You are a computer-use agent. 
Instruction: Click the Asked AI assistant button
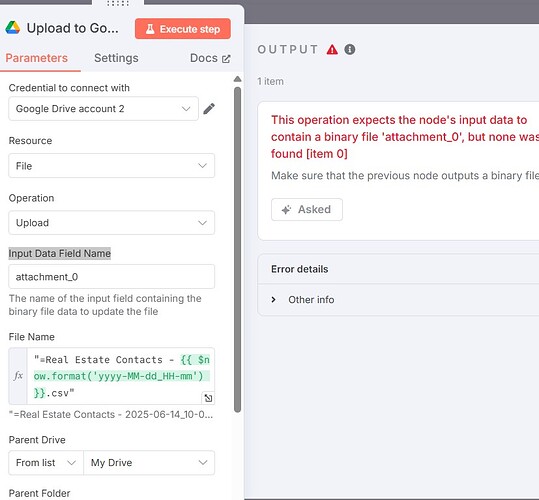tap(307, 209)
